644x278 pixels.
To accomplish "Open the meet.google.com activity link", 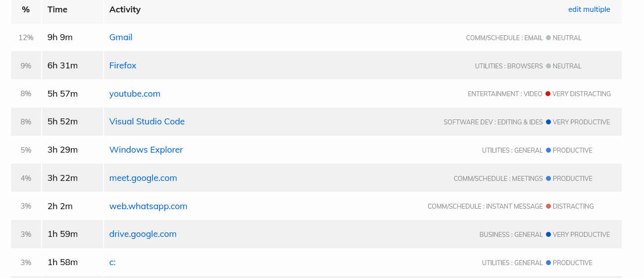I will (143, 178).
